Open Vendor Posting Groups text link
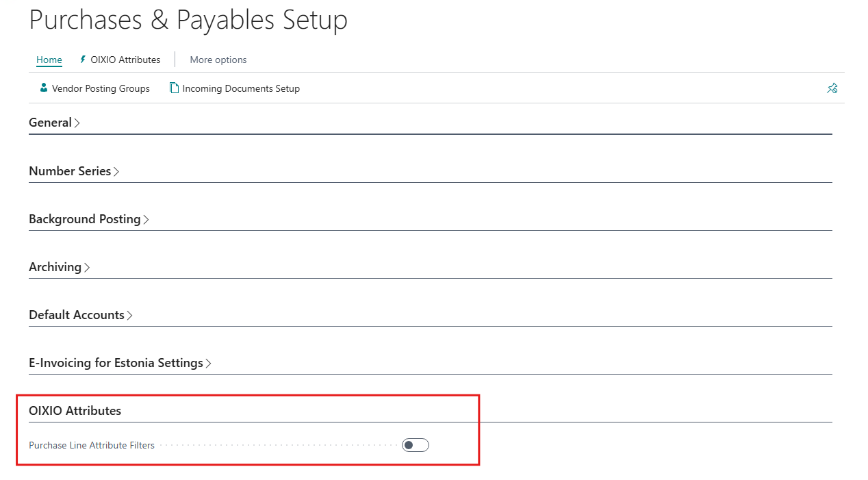This screenshot has height=480, width=868. click(101, 88)
